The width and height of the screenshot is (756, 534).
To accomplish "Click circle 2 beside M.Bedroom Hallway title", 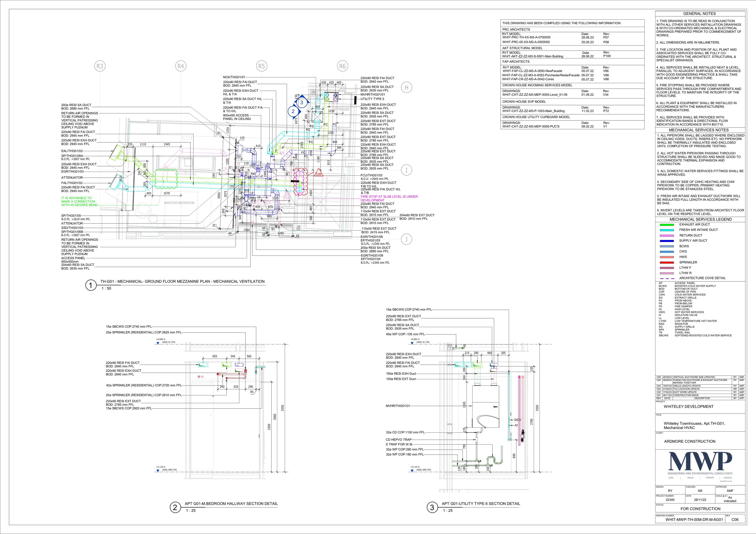I will click(x=175, y=507).
